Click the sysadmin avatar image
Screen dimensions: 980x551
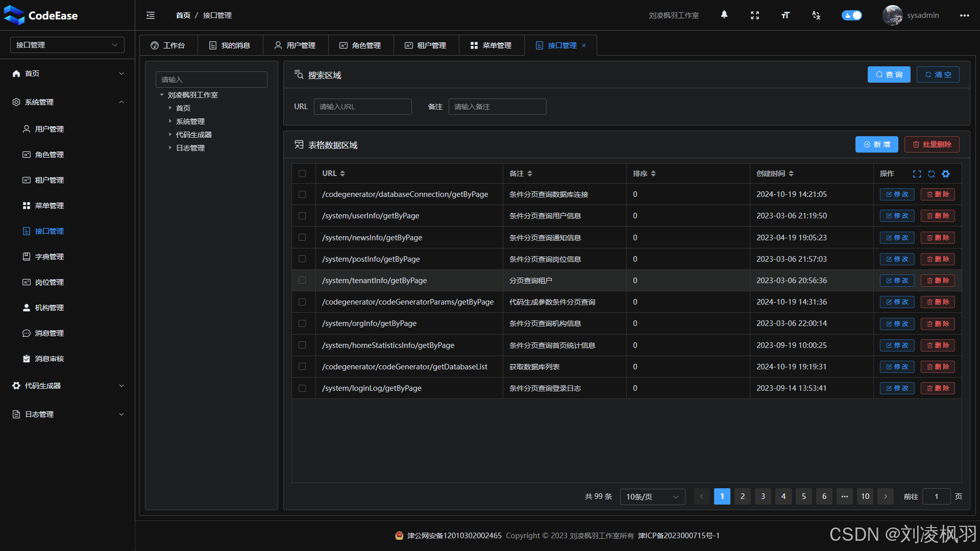(893, 15)
